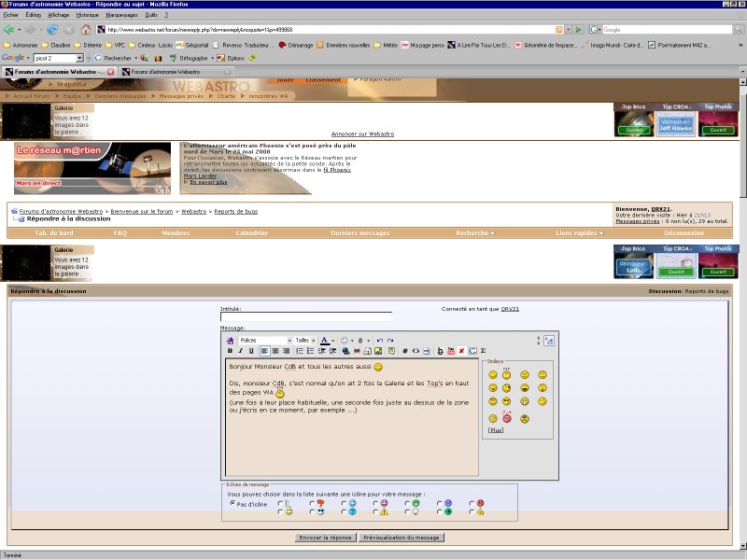Click the 'Envoyer la réponse' button

click(325, 538)
